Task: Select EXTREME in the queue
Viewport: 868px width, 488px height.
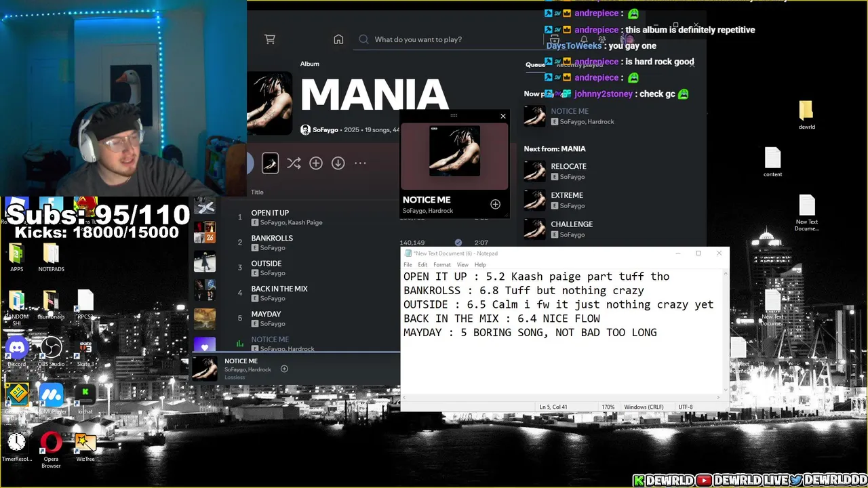Action: 567,195
